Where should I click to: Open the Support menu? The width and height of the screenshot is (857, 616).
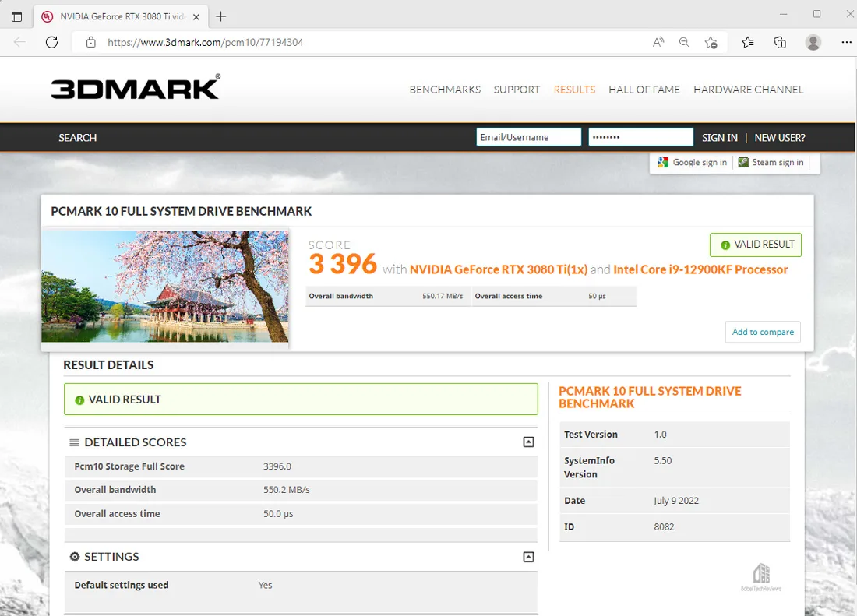[517, 90]
